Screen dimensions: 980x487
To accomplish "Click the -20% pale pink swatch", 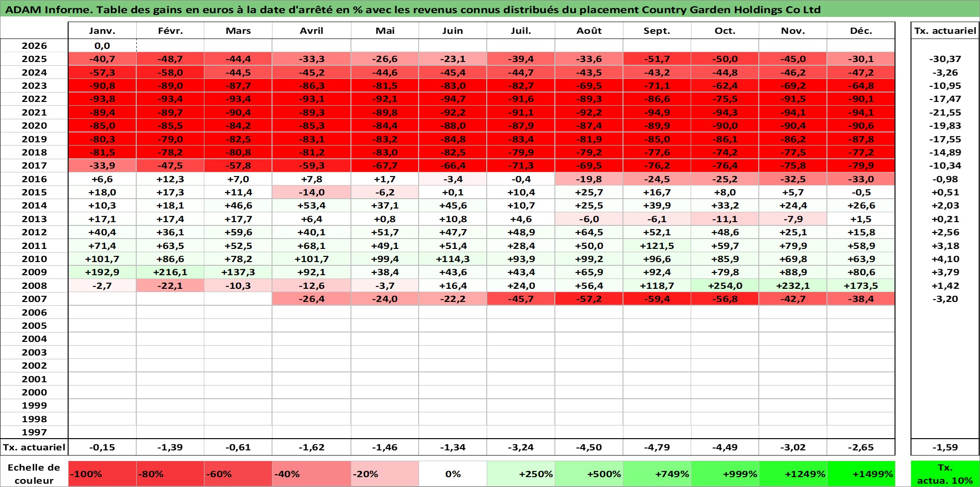I will (385, 474).
